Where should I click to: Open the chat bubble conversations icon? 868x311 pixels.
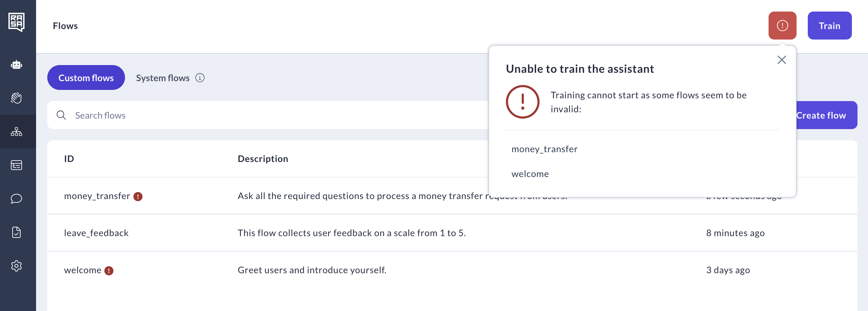pos(16,199)
